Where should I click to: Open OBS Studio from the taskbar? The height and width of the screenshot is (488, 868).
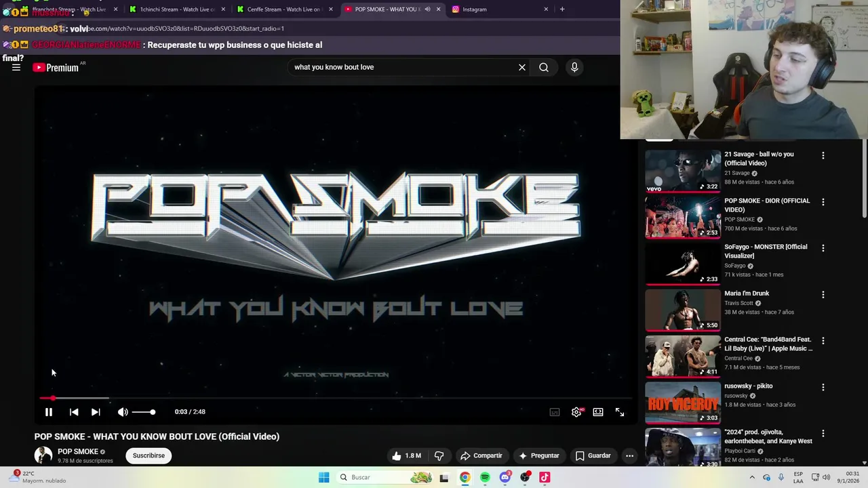(x=525, y=477)
